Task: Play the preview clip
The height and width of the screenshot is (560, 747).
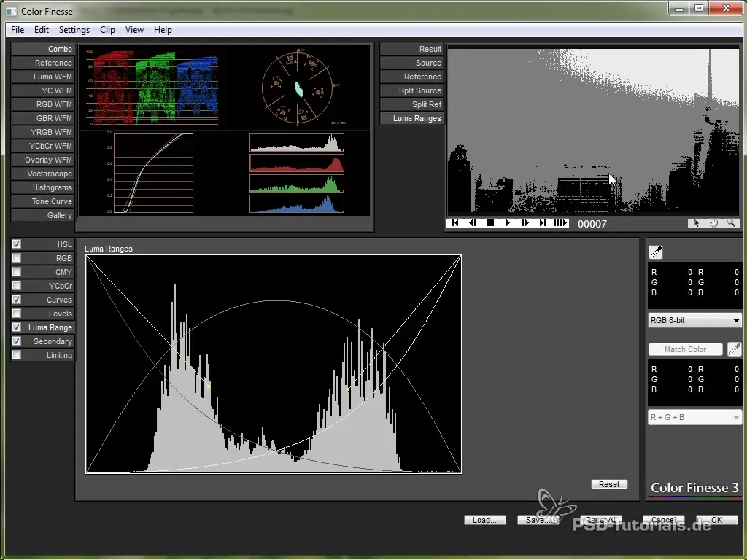Action: tap(508, 223)
